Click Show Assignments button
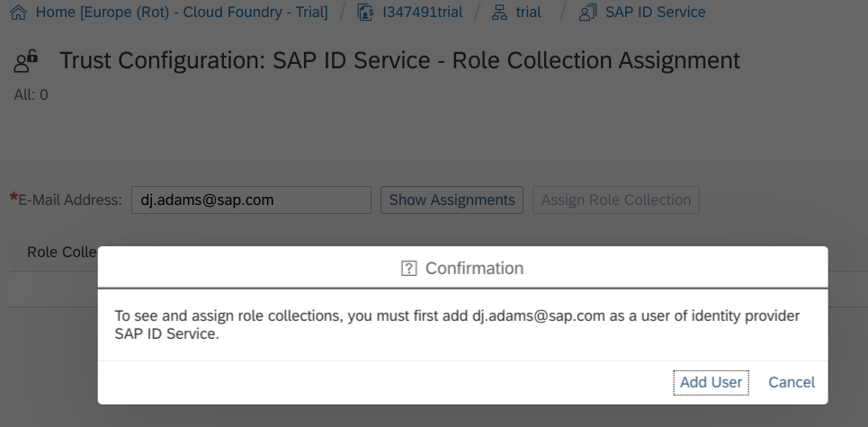 (x=452, y=200)
